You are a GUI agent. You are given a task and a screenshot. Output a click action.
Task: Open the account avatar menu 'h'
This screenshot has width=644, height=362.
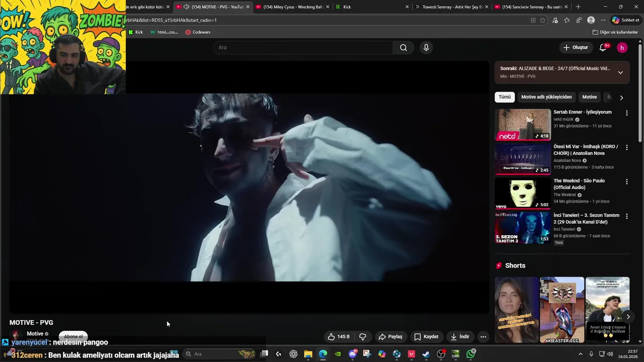tap(622, 47)
